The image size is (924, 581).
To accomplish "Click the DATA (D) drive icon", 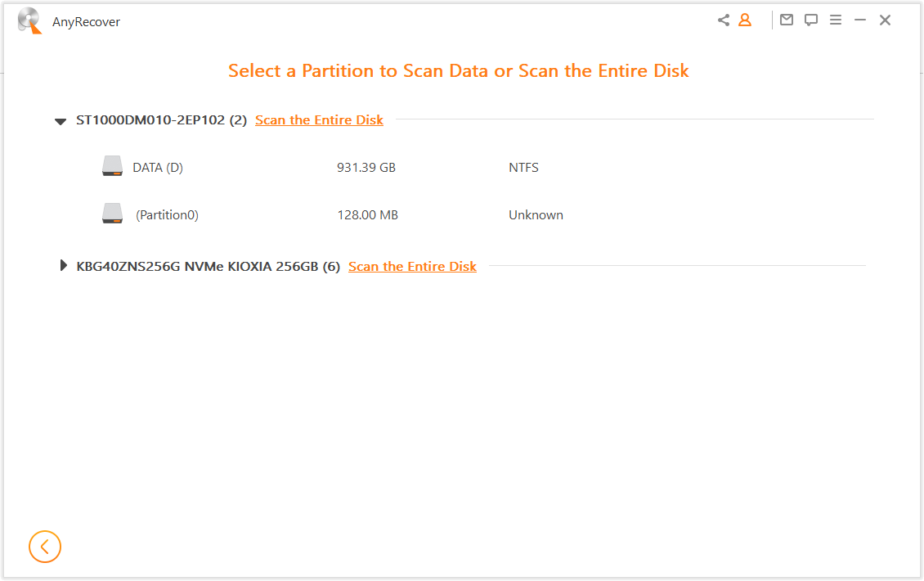I will pyautogui.click(x=112, y=165).
